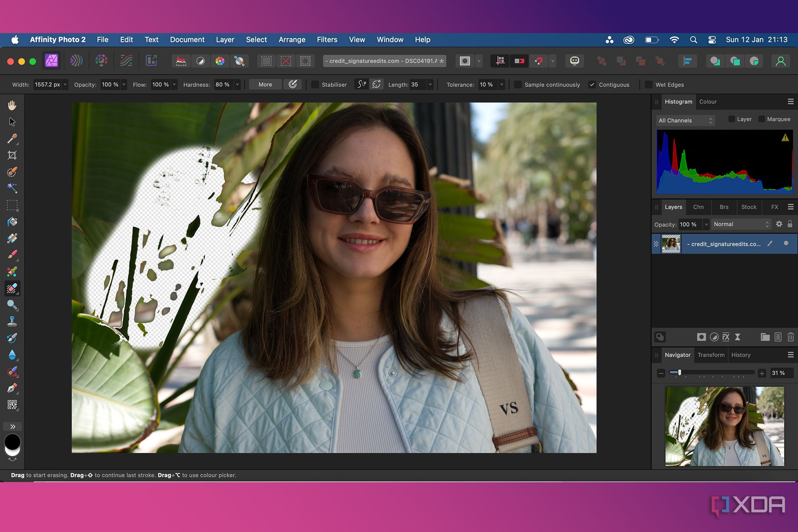Enable Sample continuously checkbox

[x=518, y=85]
